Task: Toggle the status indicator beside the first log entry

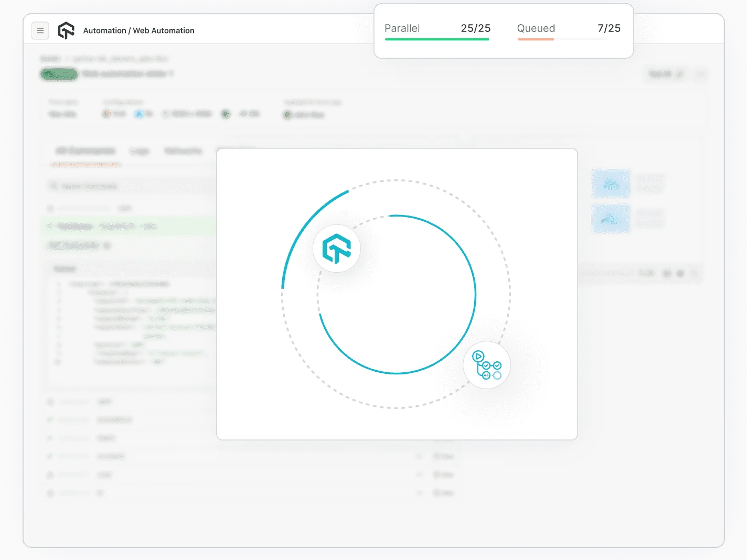Action: pos(50,402)
